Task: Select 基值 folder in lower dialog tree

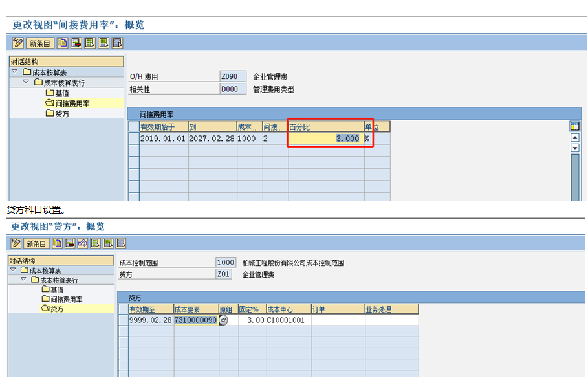Action: click(53, 289)
